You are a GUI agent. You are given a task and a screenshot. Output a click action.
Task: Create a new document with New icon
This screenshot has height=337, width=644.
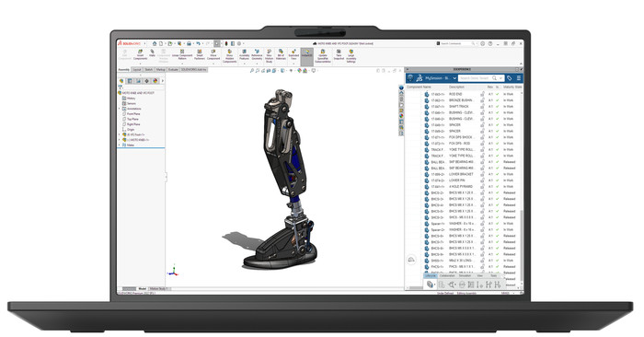coord(161,43)
